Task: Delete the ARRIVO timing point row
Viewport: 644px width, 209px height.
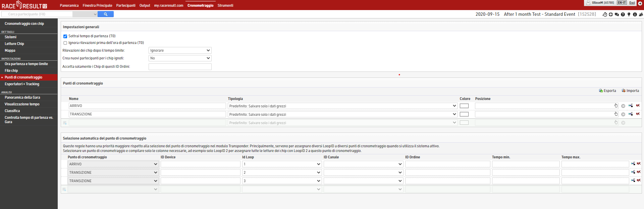Action: pyautogui.click(x=638, y=106)
